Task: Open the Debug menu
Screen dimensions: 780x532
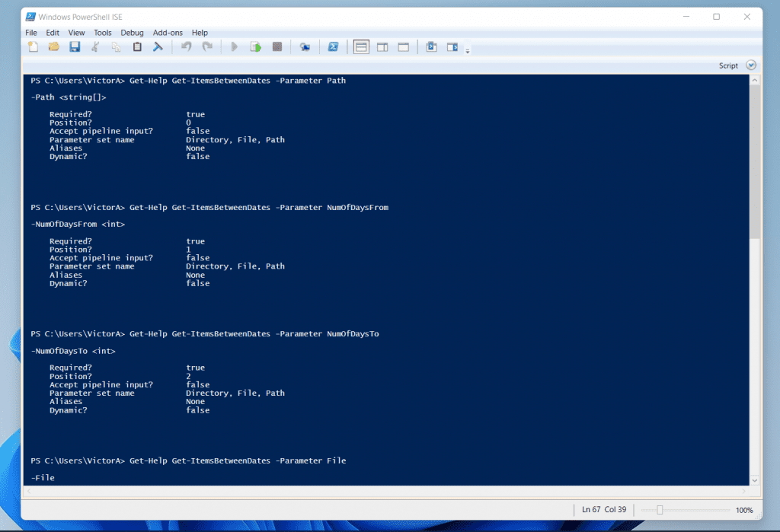Action: click(x=132, y=32)
